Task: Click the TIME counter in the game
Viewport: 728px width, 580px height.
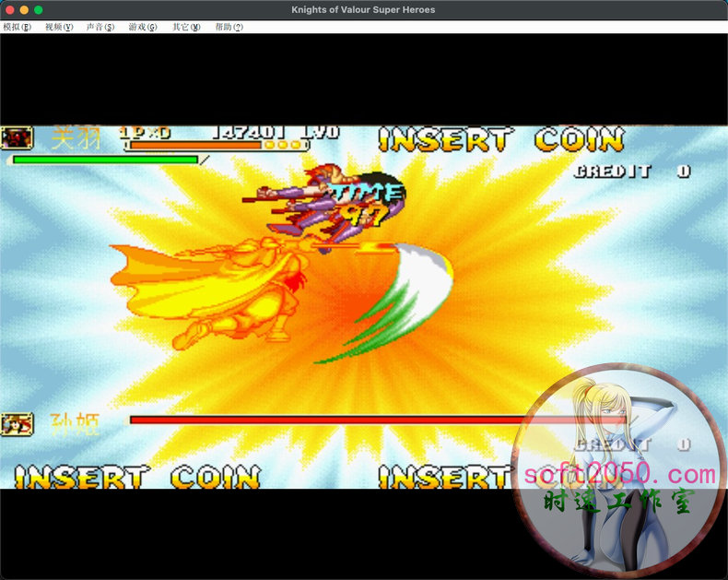Action: tap(367, 204)
